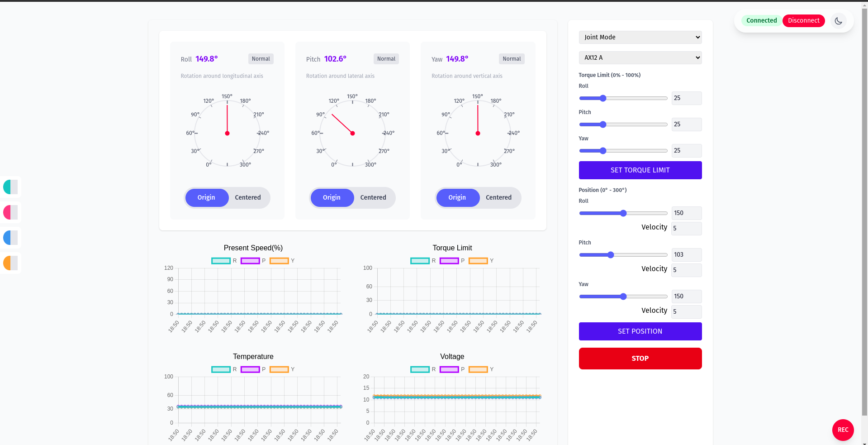
Task: Click the Connected status badge
Action: (x=761, y=20)
